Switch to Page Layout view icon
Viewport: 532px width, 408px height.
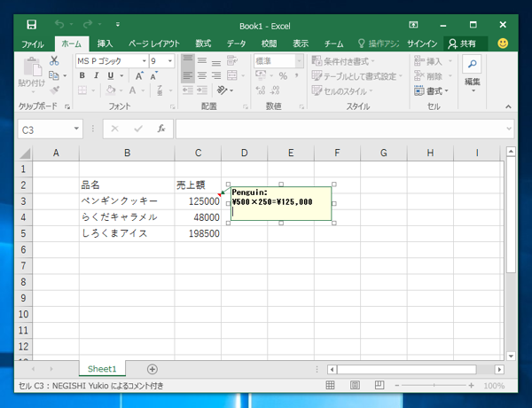pos(355,385)
